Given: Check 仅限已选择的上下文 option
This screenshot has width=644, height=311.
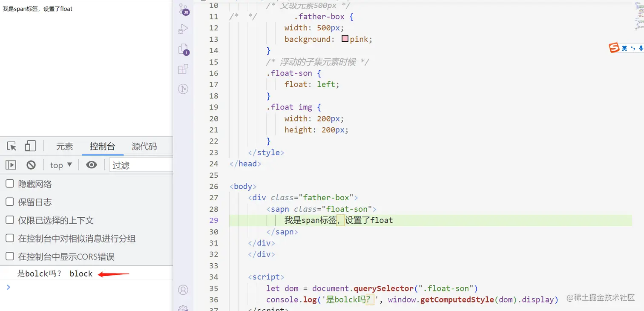Looking at the screenshot, I should point(10,220).
